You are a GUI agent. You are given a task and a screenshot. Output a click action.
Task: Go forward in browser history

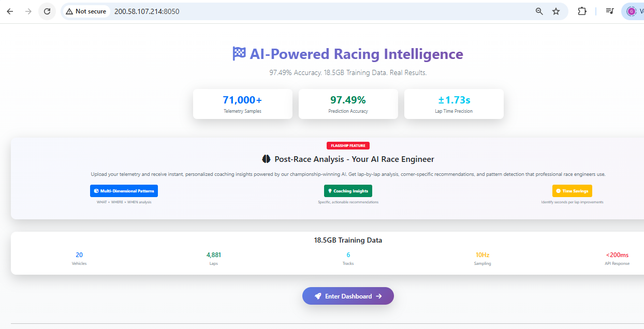point(28,11)
